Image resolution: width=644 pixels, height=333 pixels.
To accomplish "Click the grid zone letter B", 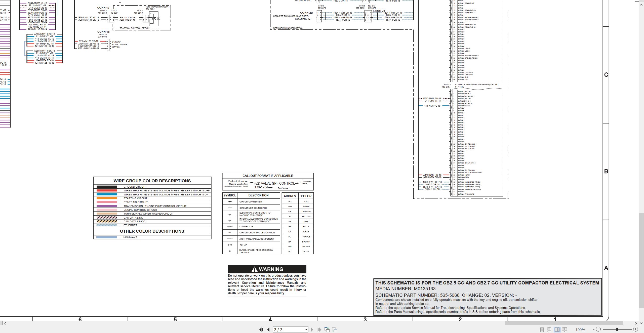I will [606, 171].
